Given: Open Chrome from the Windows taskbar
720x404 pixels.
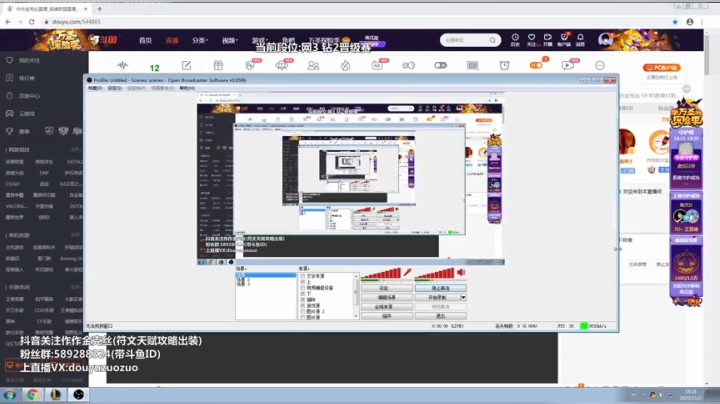Looking at the screenshot, I should (32, 394).
